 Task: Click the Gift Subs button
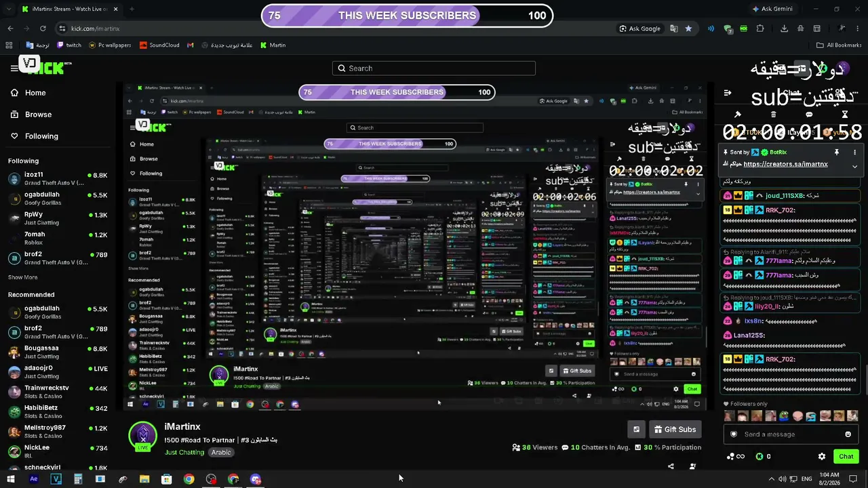[675, 429]
